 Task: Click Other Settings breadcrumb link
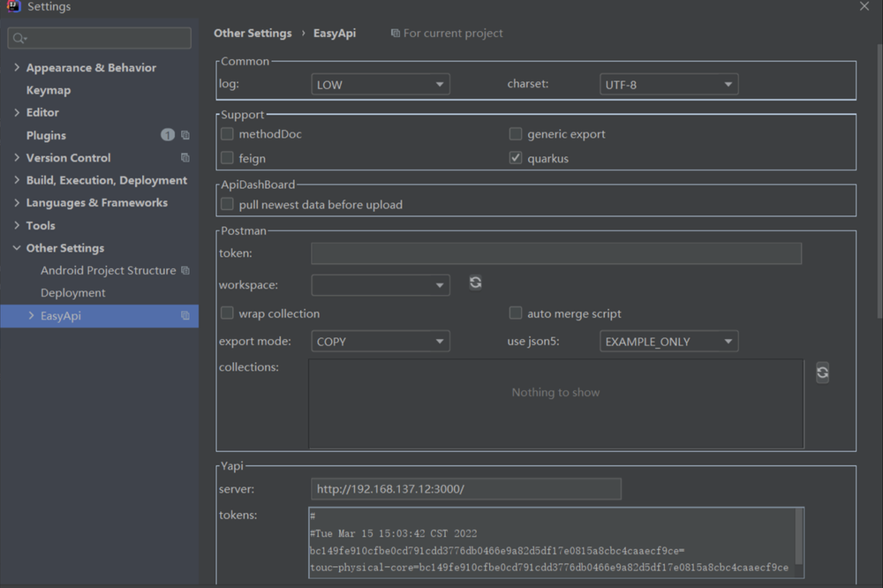253,34
